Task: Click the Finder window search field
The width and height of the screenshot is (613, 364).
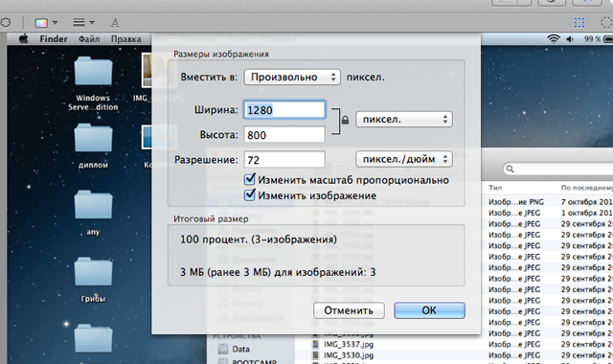Action: pos(557,169)
